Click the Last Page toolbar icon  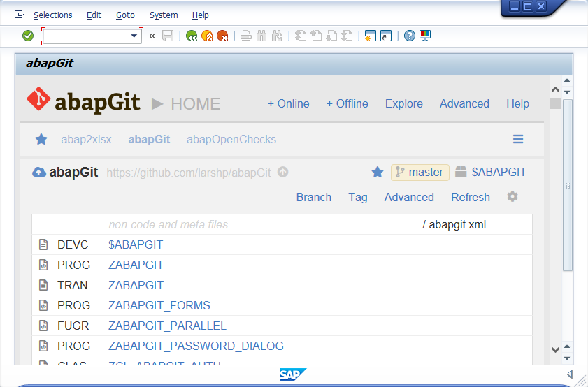pos(347,36)
